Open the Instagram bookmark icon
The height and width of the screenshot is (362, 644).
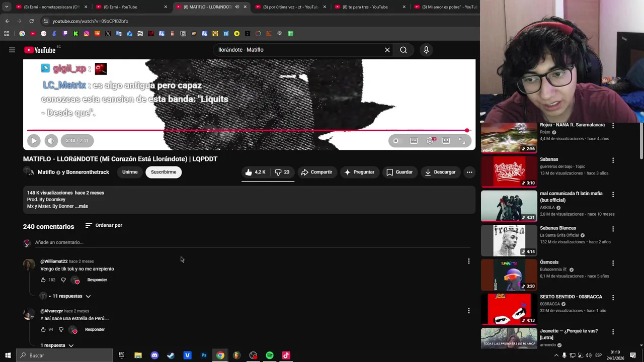[x=87, y=34]
